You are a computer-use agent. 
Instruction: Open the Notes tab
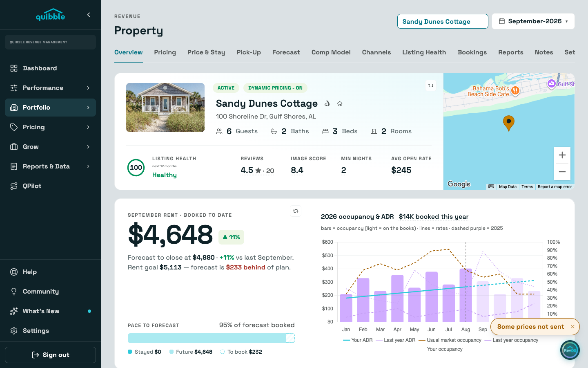coord(544,52)
